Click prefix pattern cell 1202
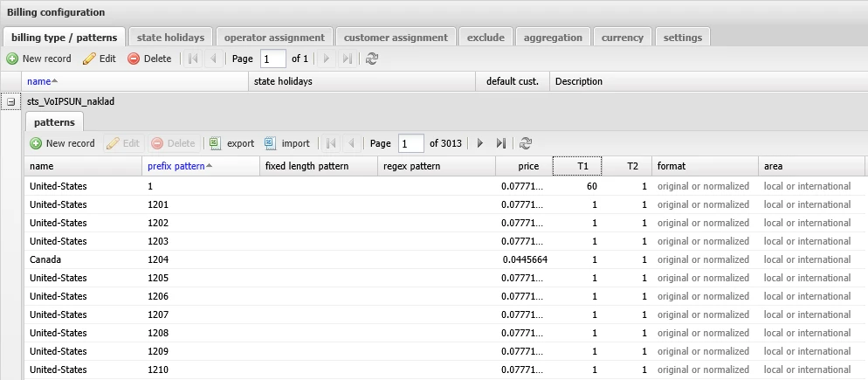Screen dimensions: 868x380 pyautogui.click(x=200, y=224)
